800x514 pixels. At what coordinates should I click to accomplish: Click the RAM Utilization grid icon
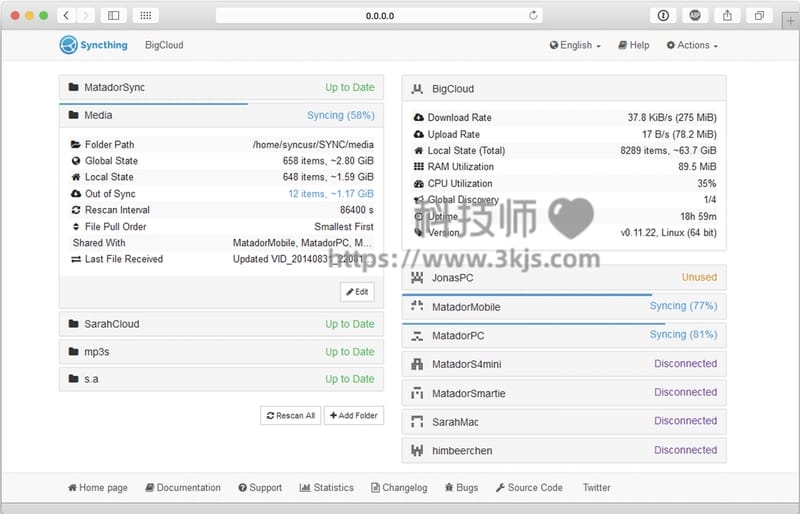(x=419, y=166)
